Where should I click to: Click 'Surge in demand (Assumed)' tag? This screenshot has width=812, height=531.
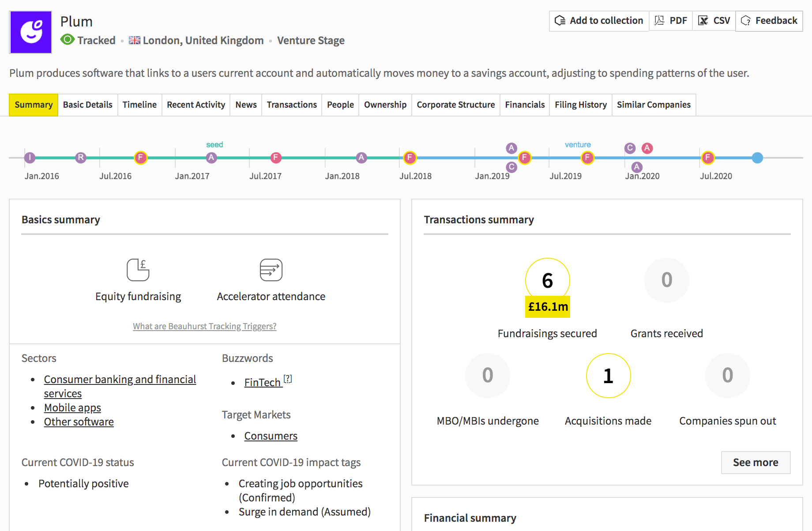coord(304,512)
